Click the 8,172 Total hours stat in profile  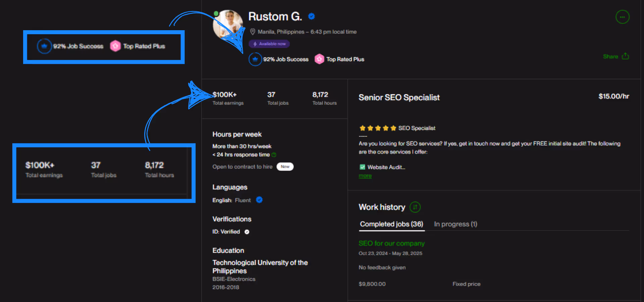click(x=324, y=98)
